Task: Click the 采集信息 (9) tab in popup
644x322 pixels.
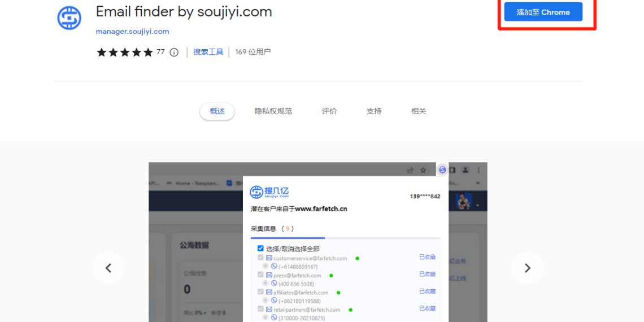Action: tap(272, 228)
